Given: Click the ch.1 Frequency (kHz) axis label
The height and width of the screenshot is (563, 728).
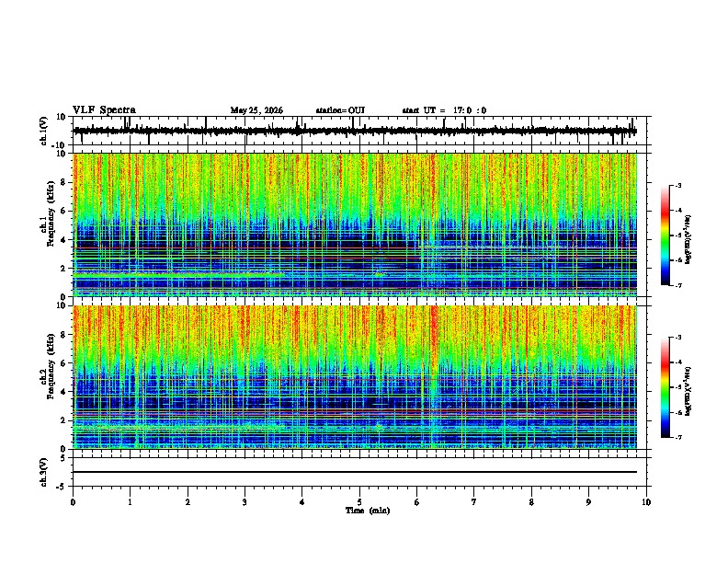Looking at the screenshot, I should click(48, 224).
